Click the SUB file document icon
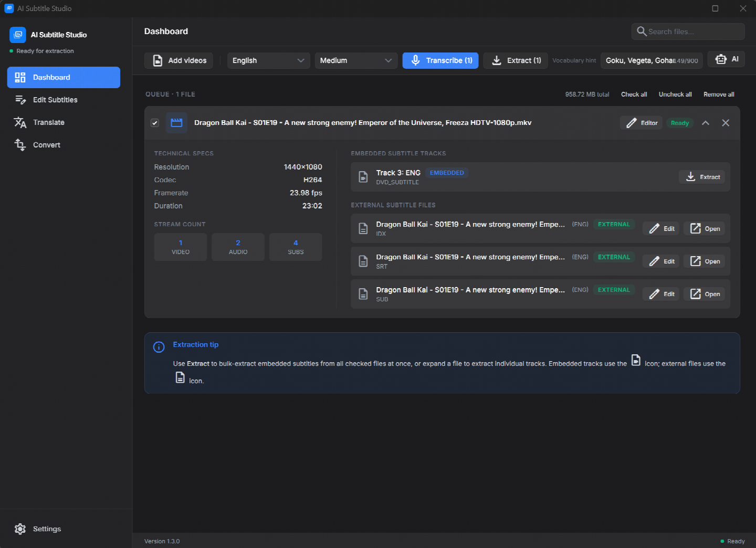Image resolution: width=756 pixels, height=548 pixels. tap(363, 294)
